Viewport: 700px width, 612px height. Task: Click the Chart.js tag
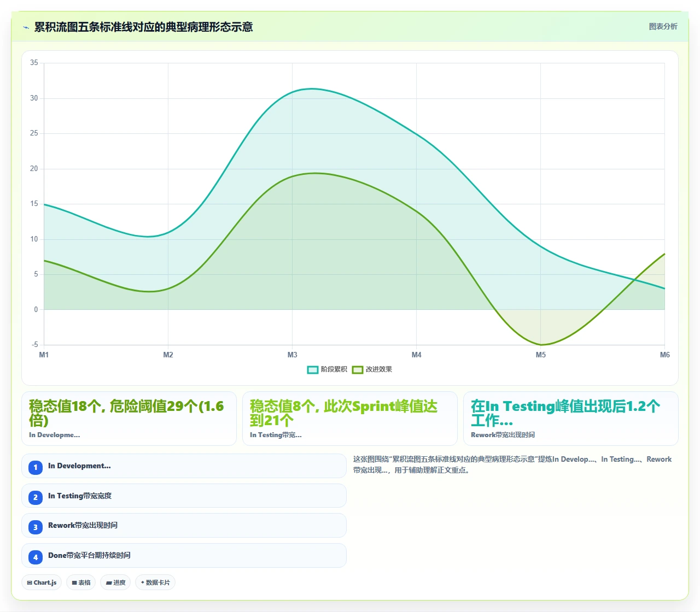pyautogui.click(x=42, y=582)
